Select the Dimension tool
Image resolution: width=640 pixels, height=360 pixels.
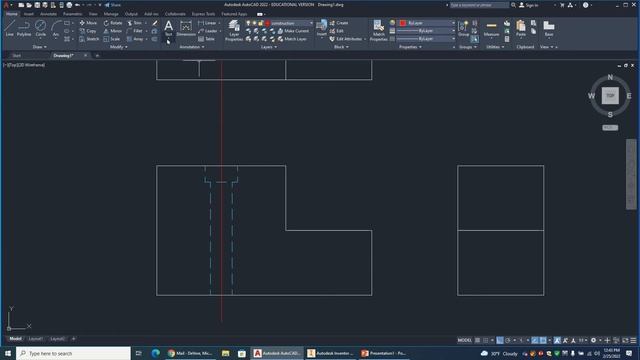186,29
